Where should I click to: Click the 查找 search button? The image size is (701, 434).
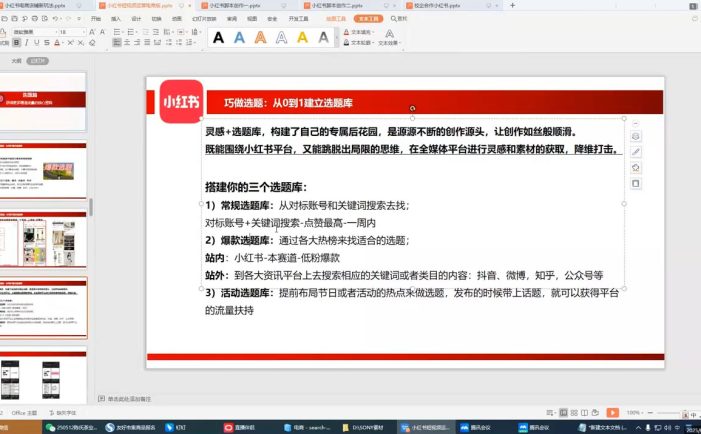tap(399, 19)
